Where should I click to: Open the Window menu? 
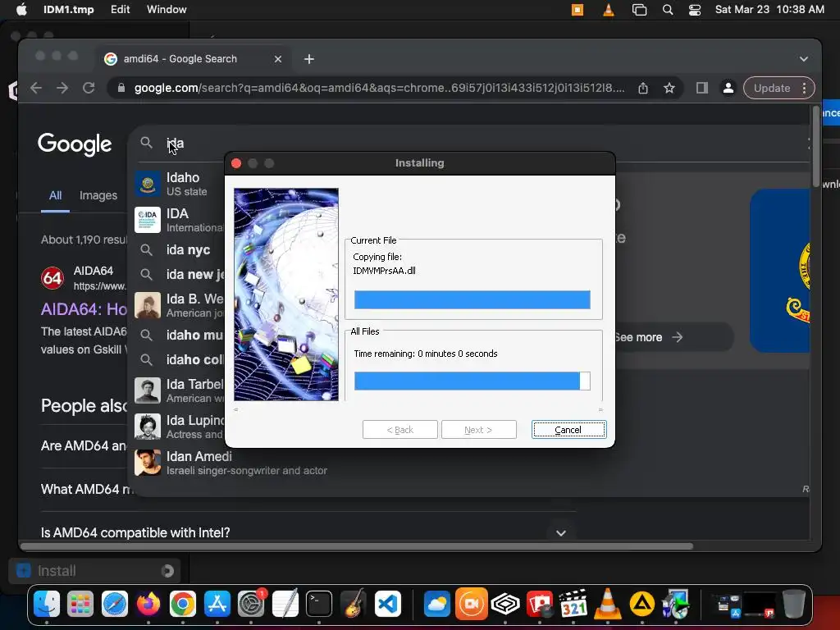pyautogui.click(x=167, y=9)
